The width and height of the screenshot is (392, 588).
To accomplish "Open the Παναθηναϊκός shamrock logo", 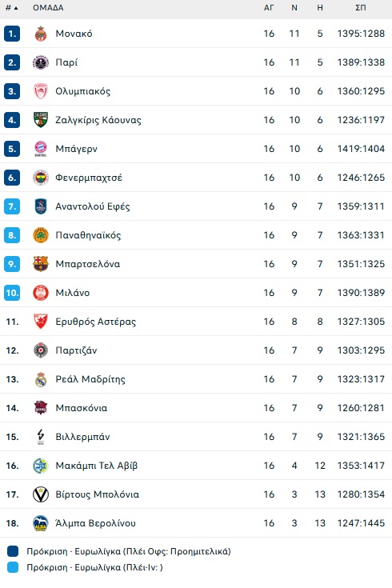I will [41, 235].
